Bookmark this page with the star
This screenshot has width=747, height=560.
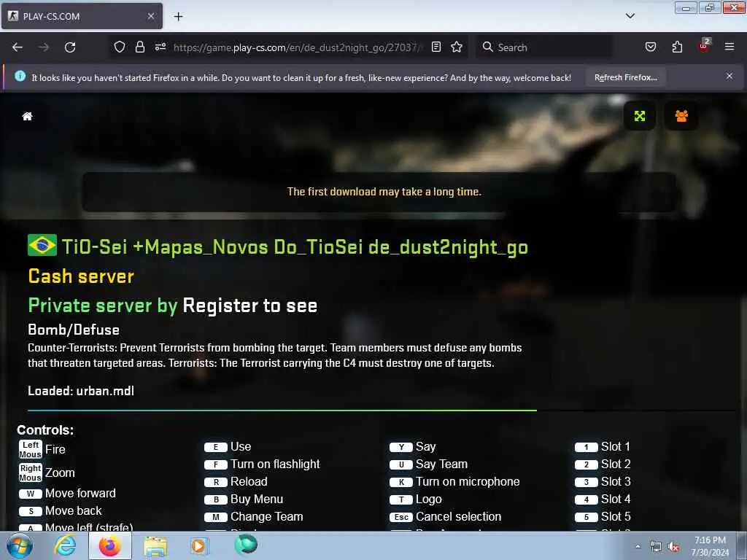click(457, 47)
